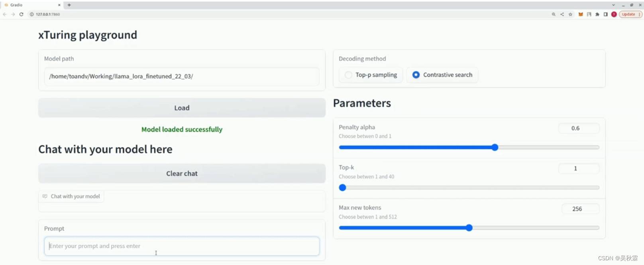
Task: Reload the Gradio page
Action: [21, 14]
